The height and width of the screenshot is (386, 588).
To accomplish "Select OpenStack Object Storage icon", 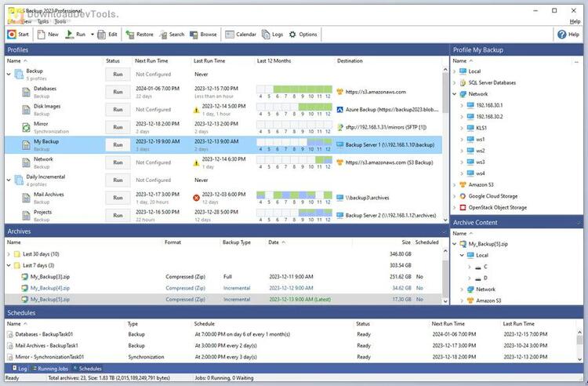I will pyautogui.click(x=463, y=207).
